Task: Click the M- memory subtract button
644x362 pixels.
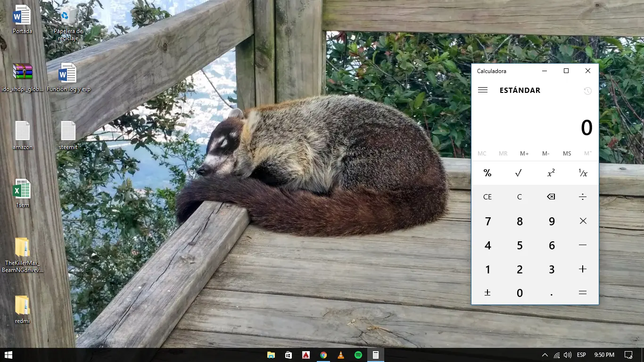Action: [x=545, y=154]
